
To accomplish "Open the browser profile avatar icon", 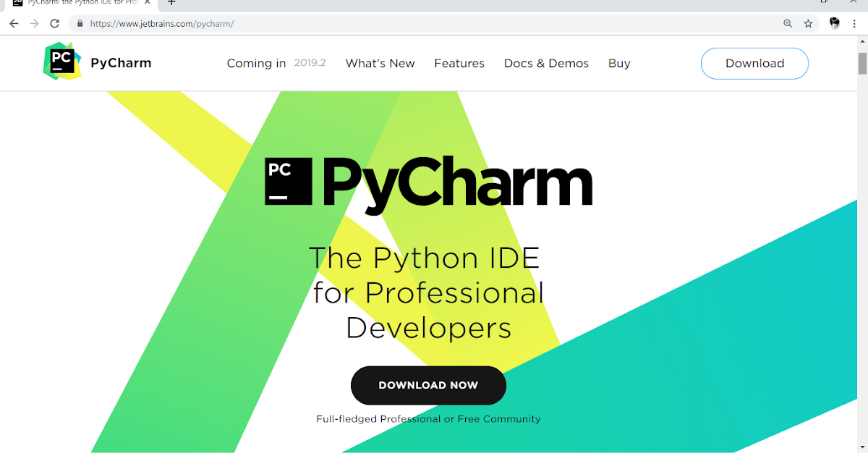I will pos(834,23).
